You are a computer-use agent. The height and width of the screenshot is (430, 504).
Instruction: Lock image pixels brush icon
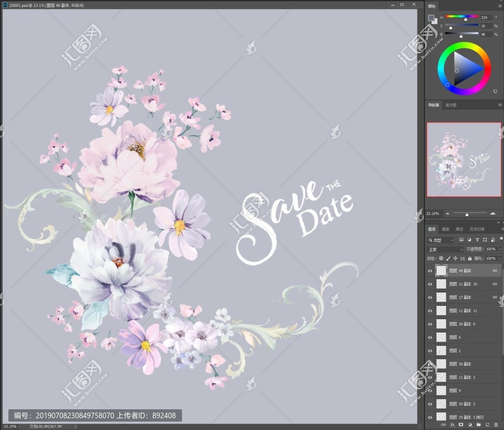(x=449, y=258)
